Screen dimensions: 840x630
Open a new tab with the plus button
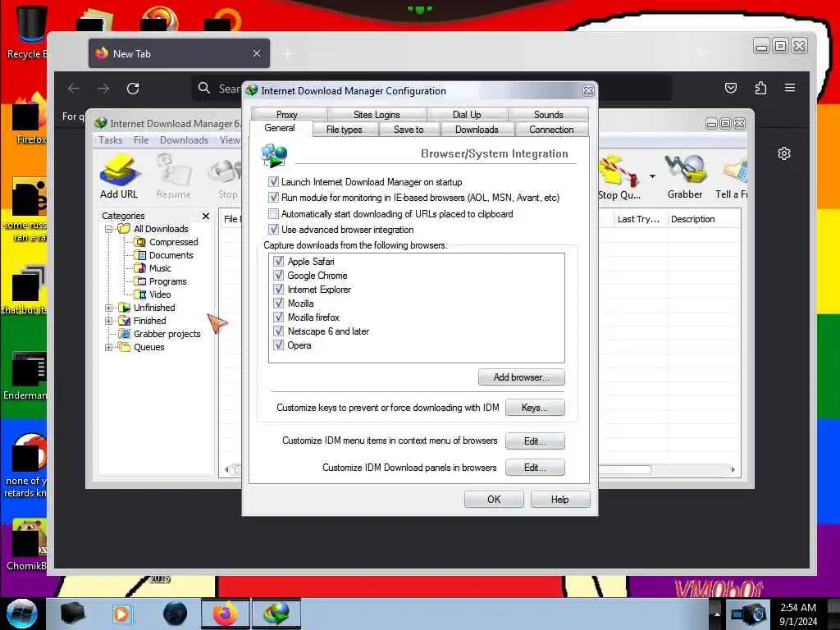click(x=288, y=54)
